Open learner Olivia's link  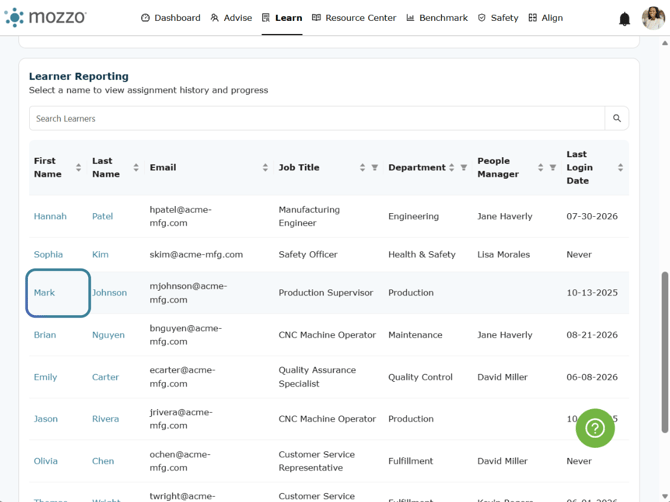(x=46, y=461)
